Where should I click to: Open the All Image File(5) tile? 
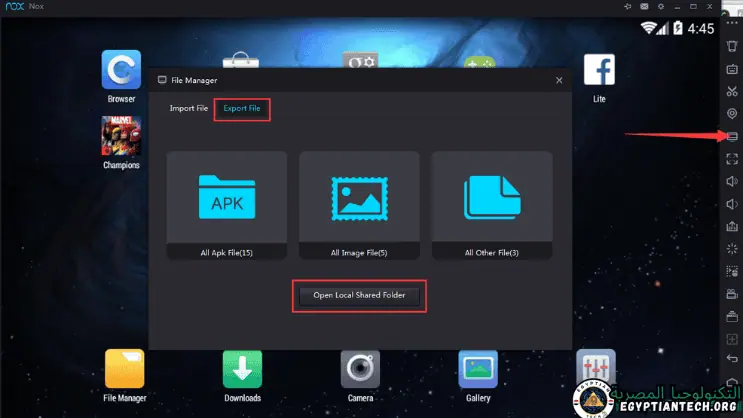click(x=359, y=205)
